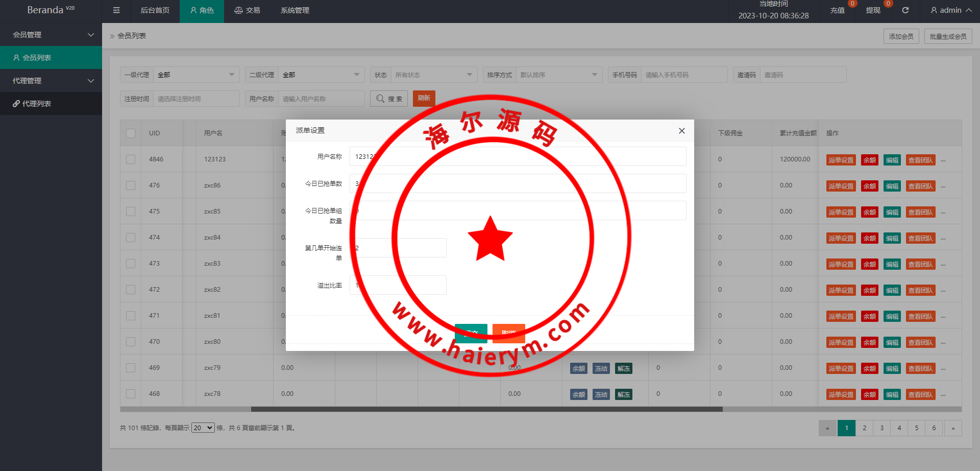Click the 查看团队 button for UID 470
This screenshot has height=471, width=980.
pos(921,342)
